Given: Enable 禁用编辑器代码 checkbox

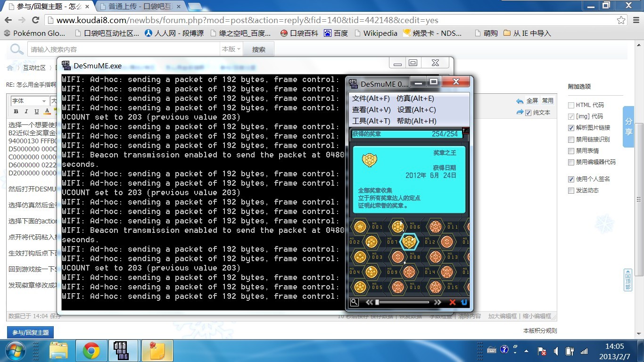Looking at the screenshot, I should 571,162.
